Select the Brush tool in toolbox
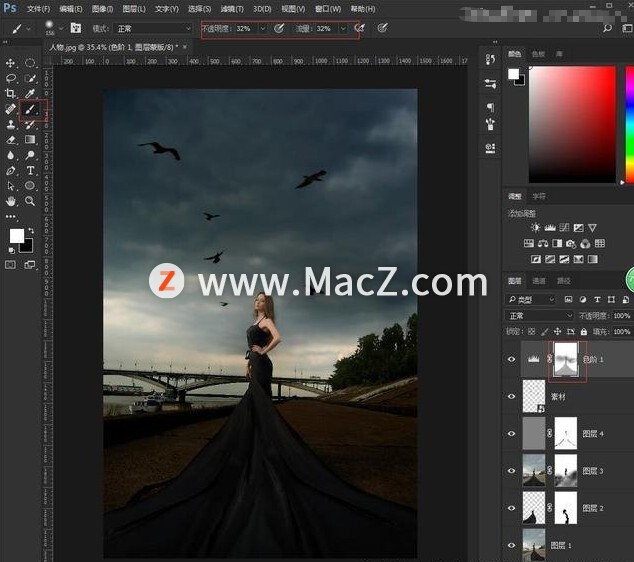 [x=30, y=109]
